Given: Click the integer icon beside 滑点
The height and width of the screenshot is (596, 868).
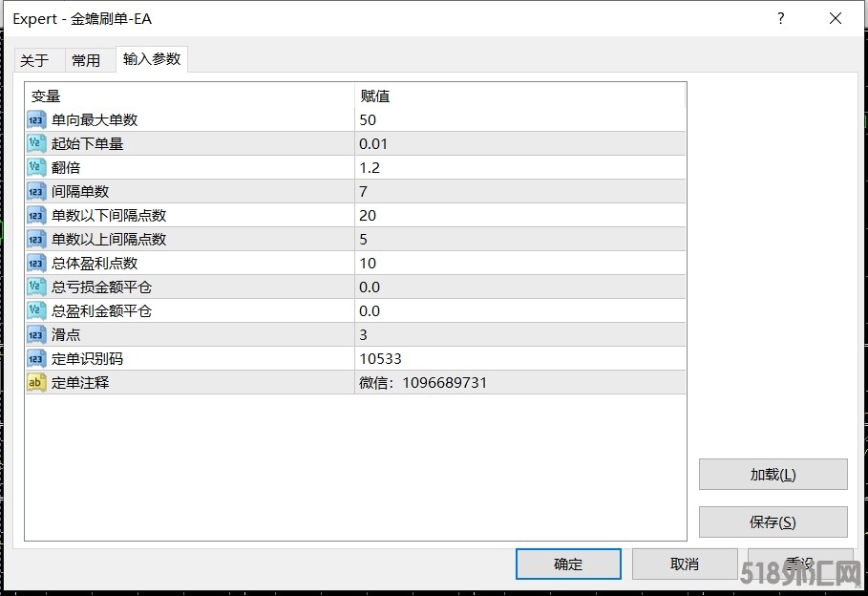Looking at the screenshot, I should click(x=36, y=334).
